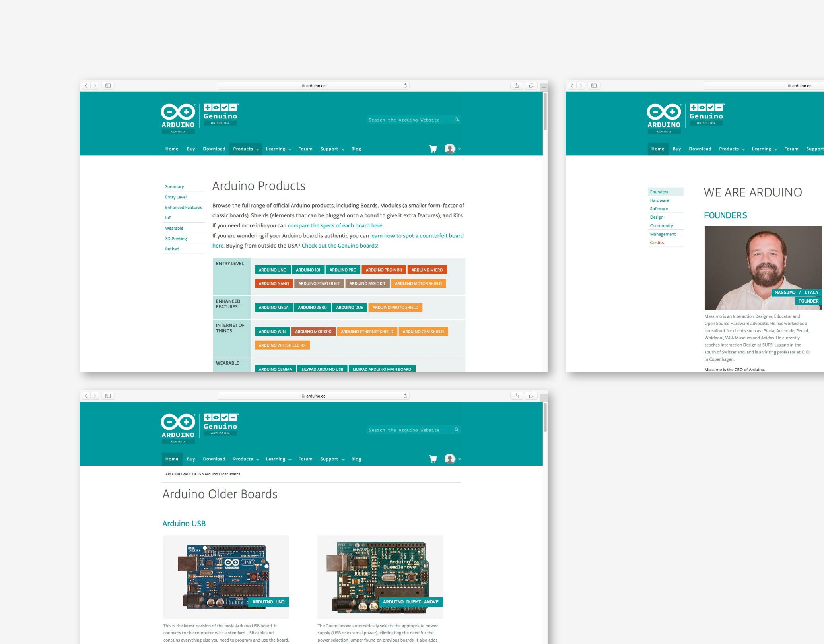
Task: Follow 'compare the specs of each board here' link
Action: tap(335, 225)
